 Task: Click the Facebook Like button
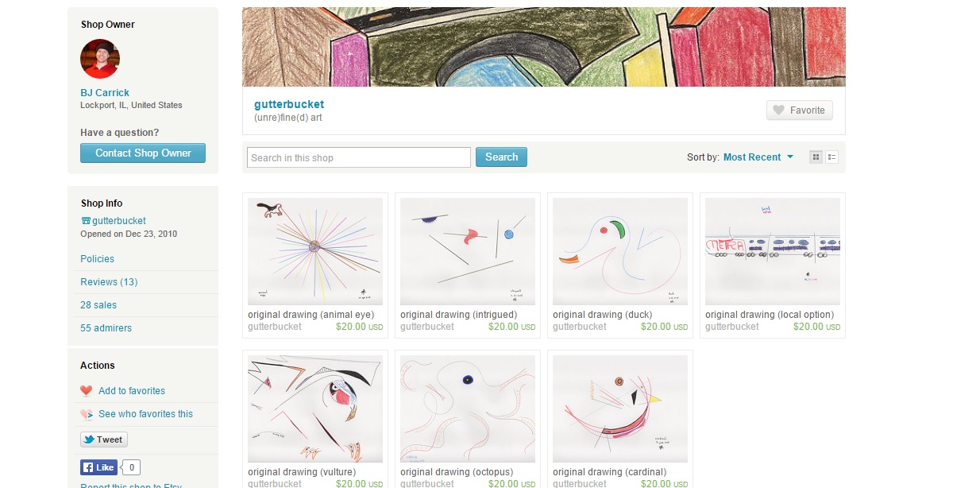[x=98, y=467]
